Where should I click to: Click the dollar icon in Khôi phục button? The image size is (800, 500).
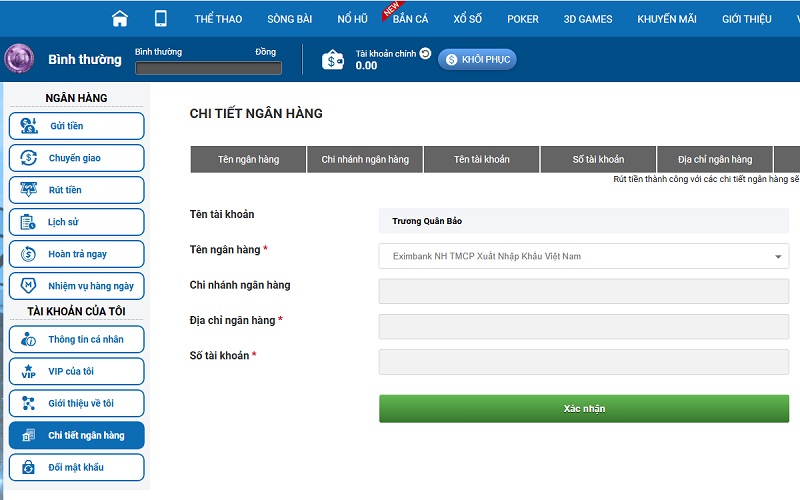452,60
